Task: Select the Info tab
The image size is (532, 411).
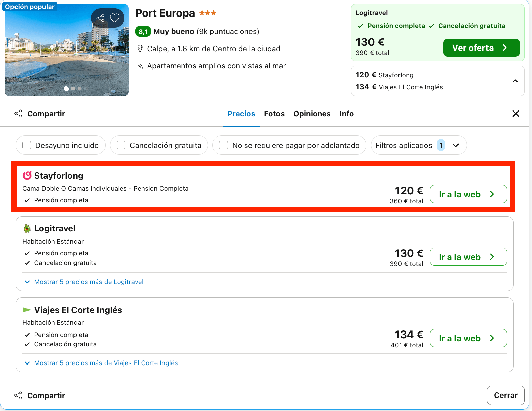Action: [346, 114]
